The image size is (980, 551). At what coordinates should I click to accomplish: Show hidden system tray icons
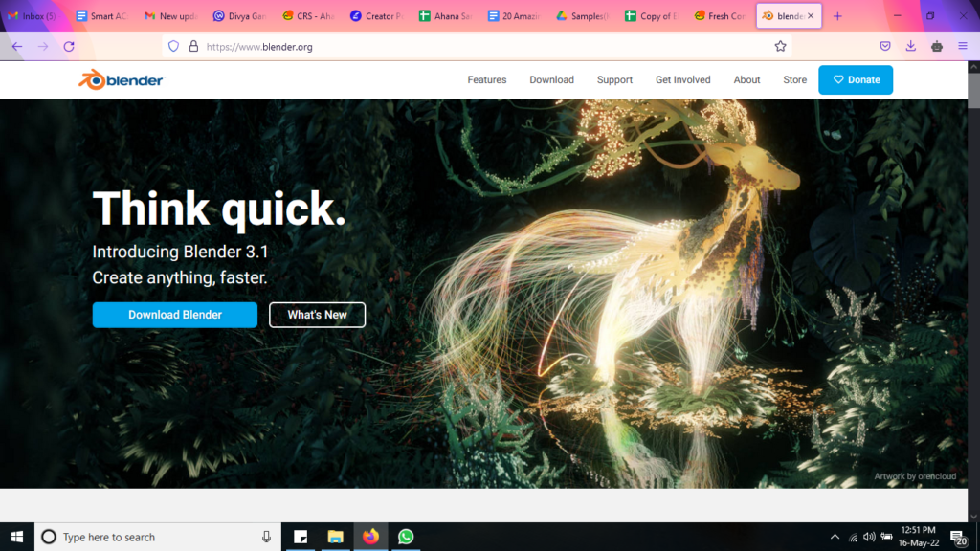pos(835,537)
